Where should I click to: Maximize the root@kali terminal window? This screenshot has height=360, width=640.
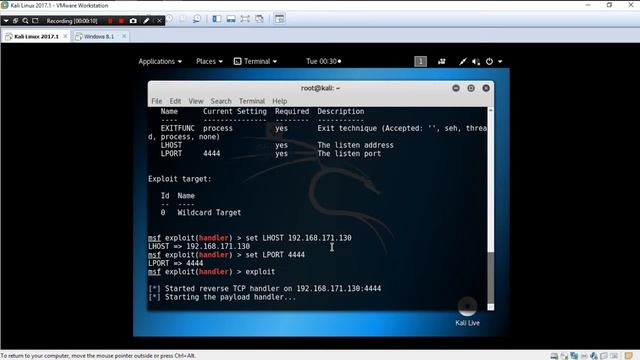pos(471,88)
